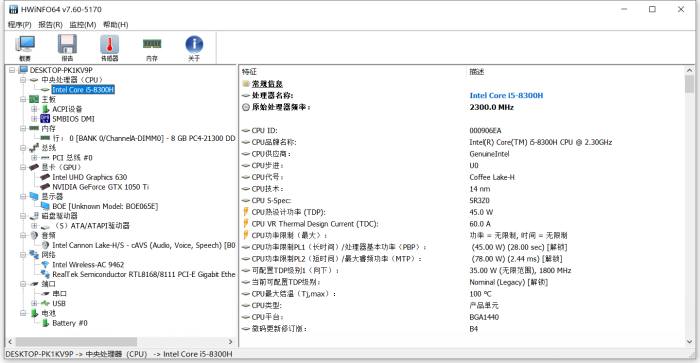This screenshot has width=700, height=363.
Task: Select the Intel UHD Graphics 630 entry
Action: [x=90, y=177]
